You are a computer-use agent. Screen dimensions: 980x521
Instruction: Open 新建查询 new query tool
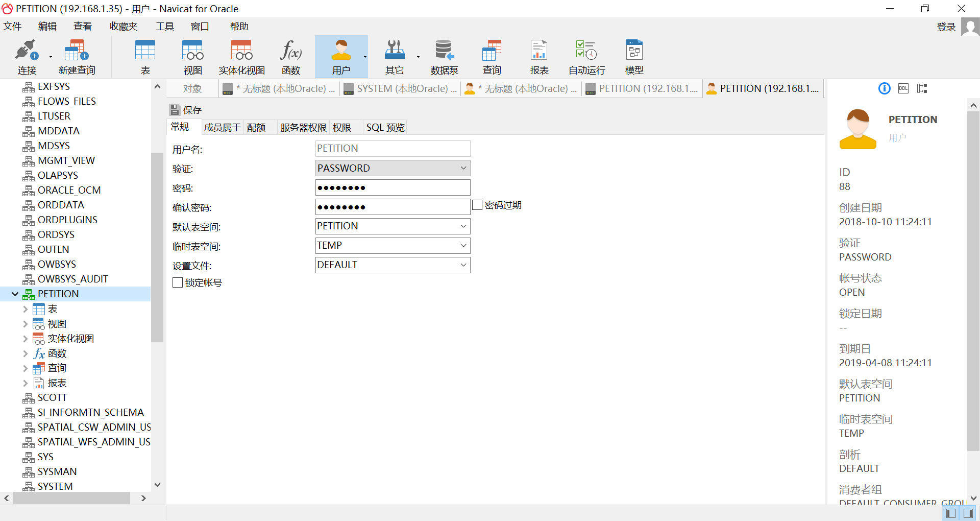[77, 51]
